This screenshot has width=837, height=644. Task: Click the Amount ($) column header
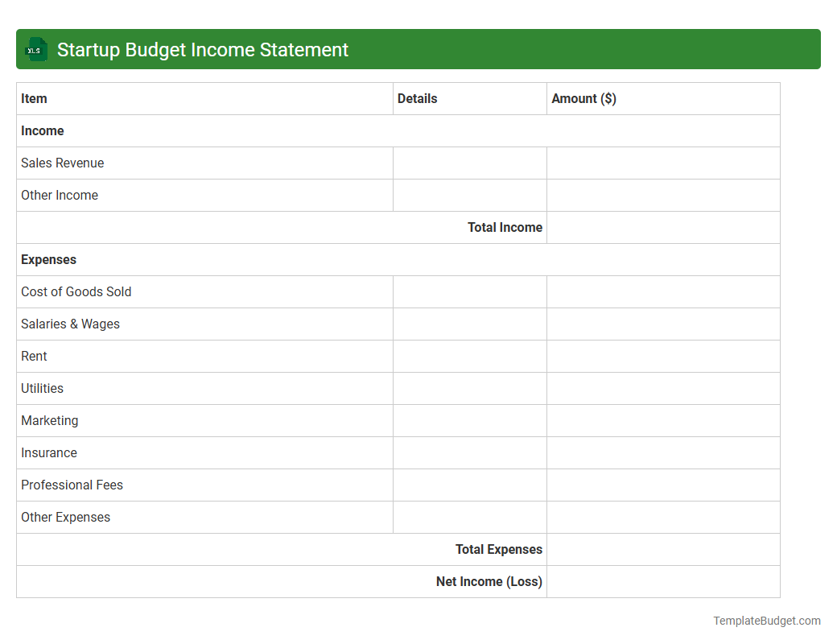pos(583,98)
